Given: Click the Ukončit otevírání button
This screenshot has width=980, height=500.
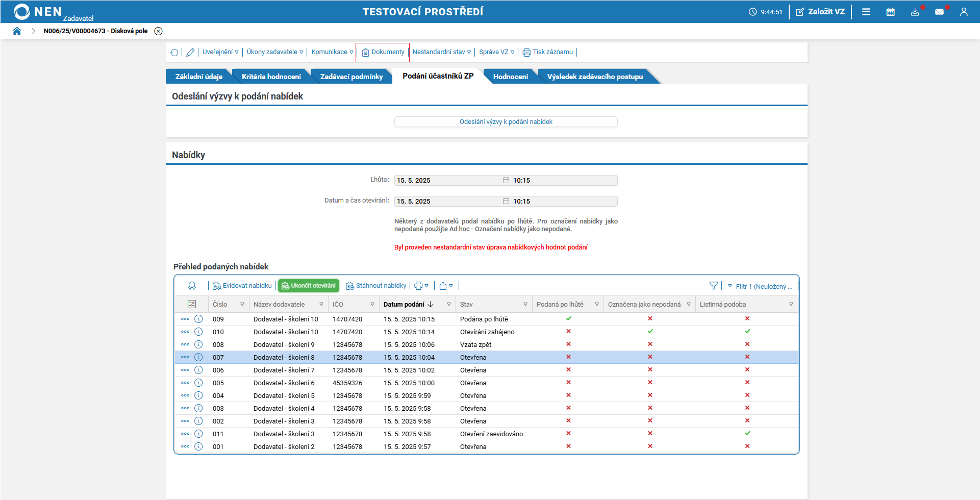Looking at the screenshot, I should coord(309,286).
